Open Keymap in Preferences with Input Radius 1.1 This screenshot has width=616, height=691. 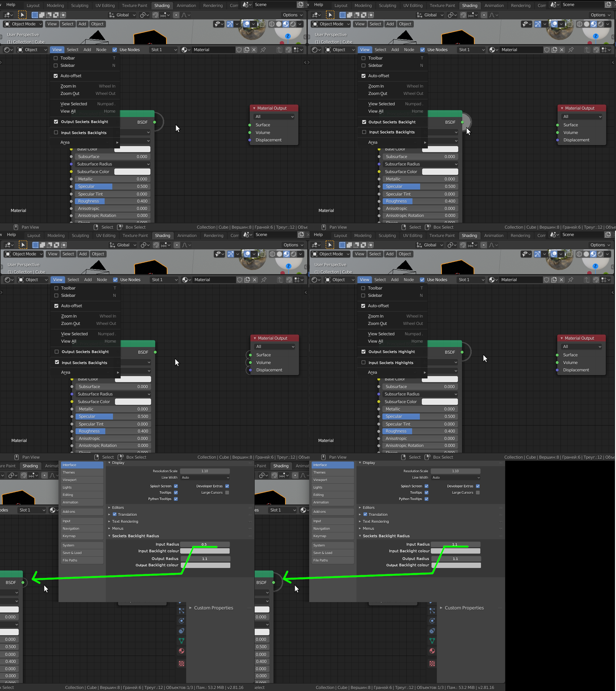point(332,536)
